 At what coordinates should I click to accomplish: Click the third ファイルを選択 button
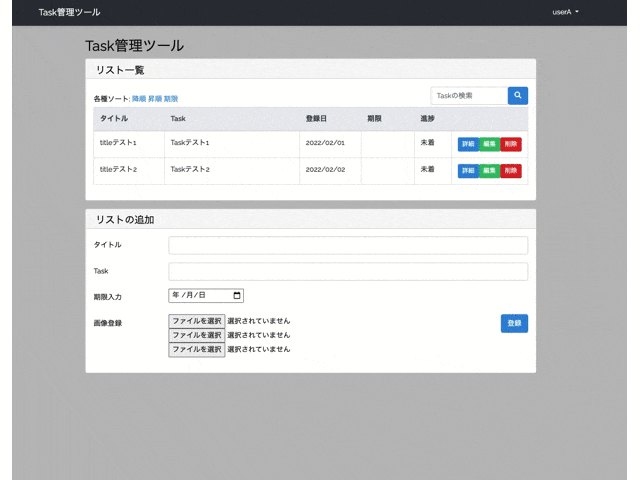197,350
